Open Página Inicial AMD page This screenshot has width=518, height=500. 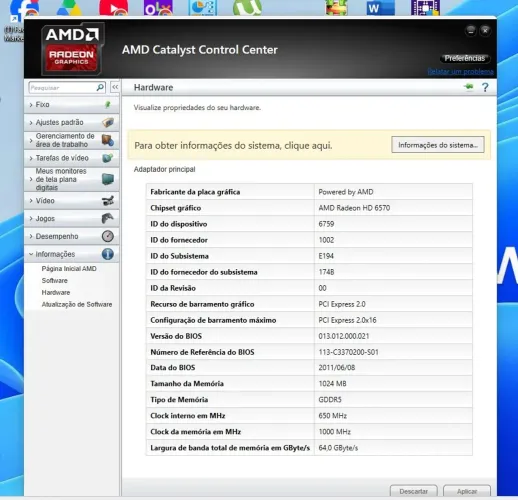pyautogui.click(x=69, y=269)
